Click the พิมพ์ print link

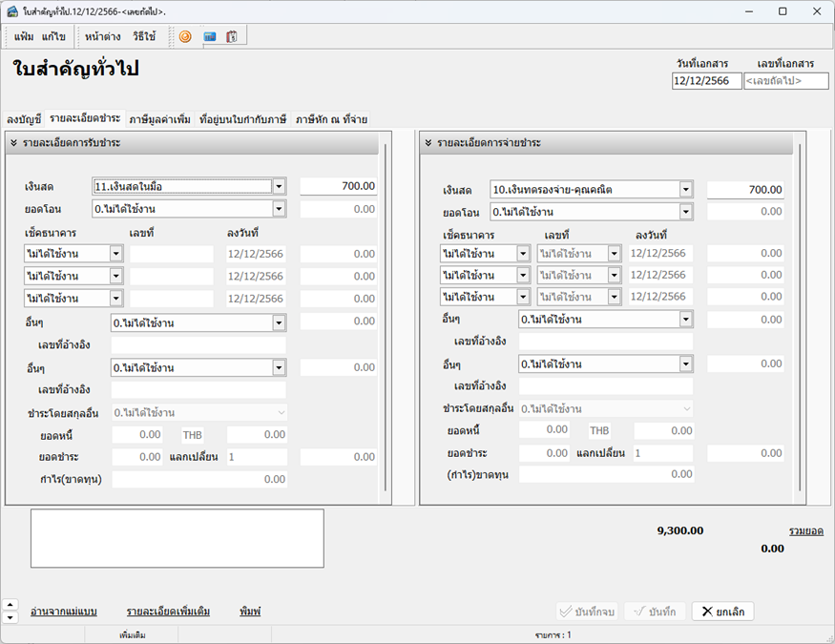(x=250, y=611)
